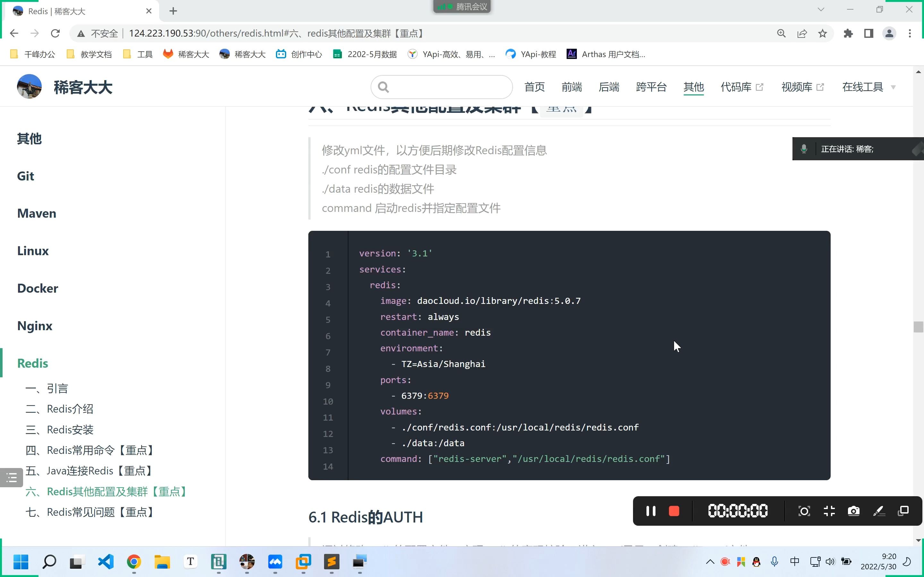This screenshot has height=577, width=924.
Task: Click the zoom/magnify icon in toolbar
Action: [x=782, y=33]
